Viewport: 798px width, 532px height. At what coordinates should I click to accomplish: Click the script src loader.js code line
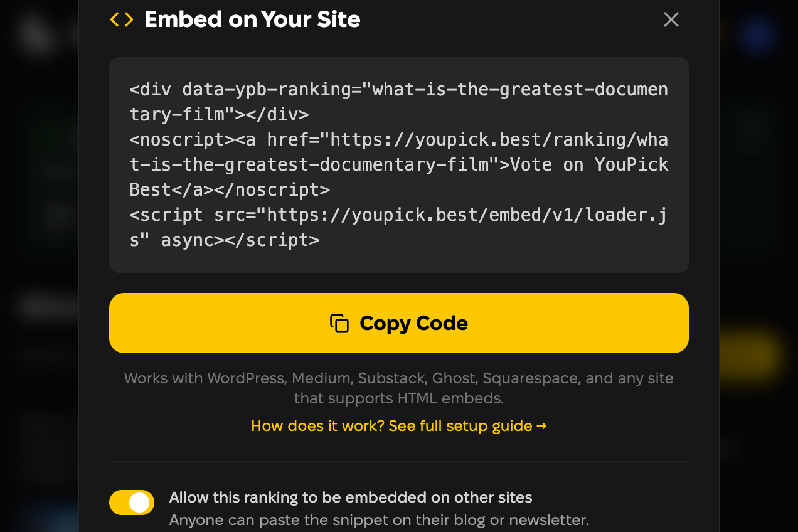pos(399,228)
